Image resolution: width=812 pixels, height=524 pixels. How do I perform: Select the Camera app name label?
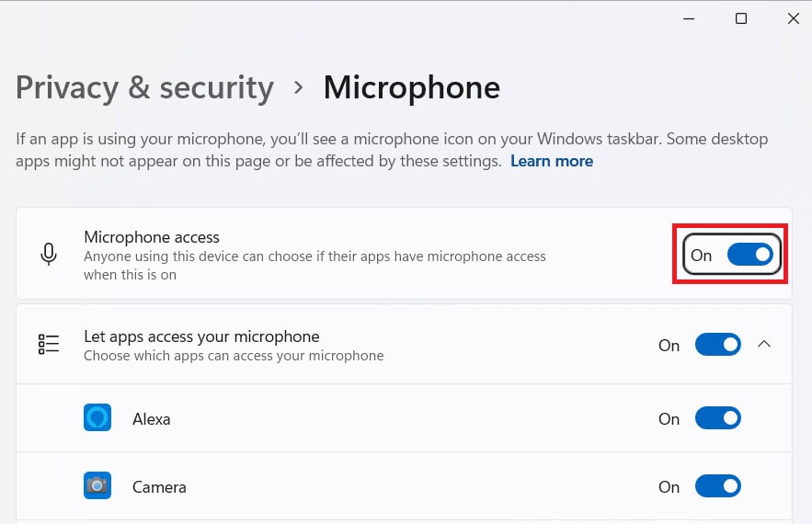[159, 486]
